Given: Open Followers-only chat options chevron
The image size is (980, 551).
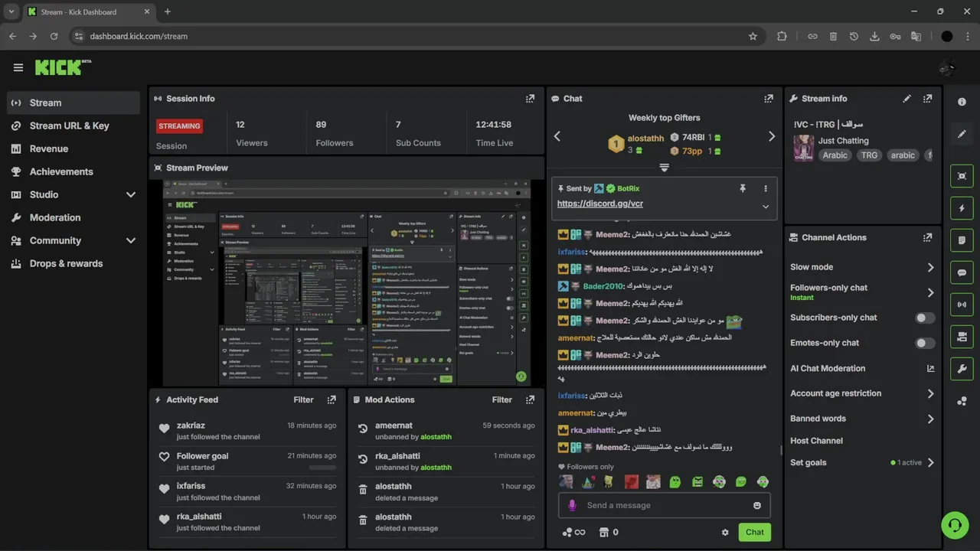Looking at the screenshot, I should pyautogui.click(x=930, y=292).
